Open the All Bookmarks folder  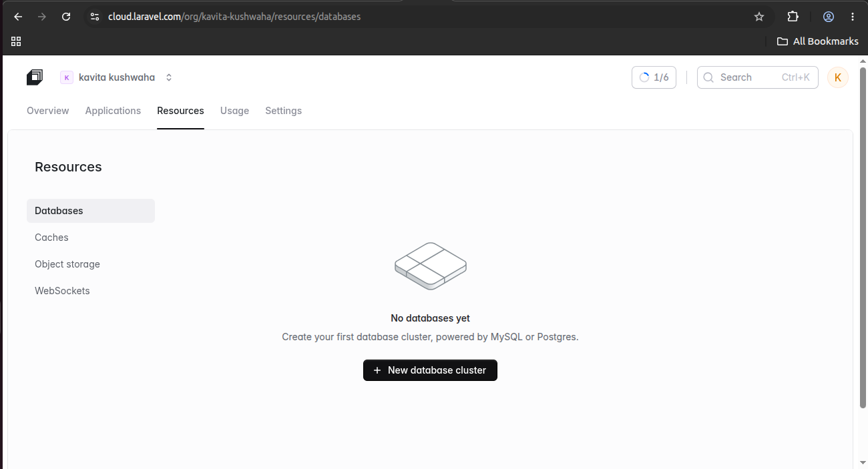click(x=818, y=41)
